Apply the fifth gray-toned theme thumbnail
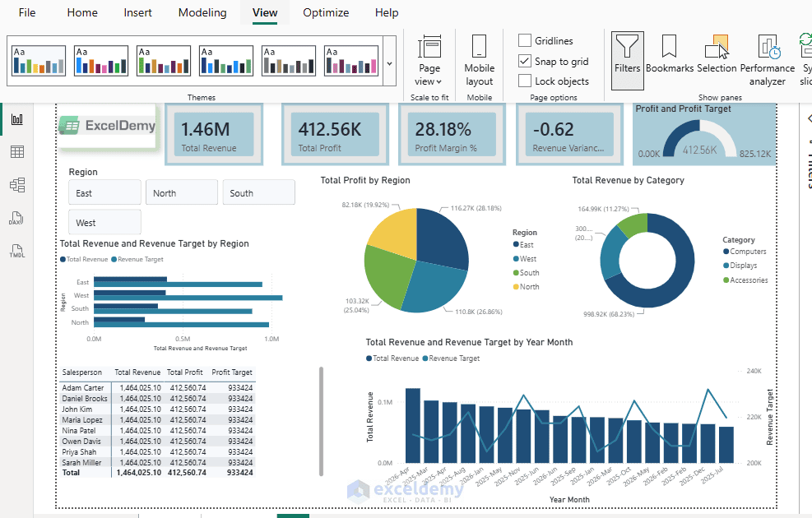This screenshot has width=812, height=518. tap(289, 61)
